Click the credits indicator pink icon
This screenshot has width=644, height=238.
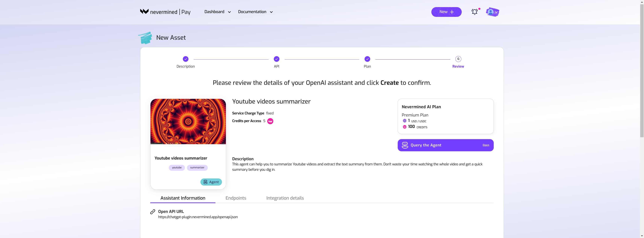(404, 127)
